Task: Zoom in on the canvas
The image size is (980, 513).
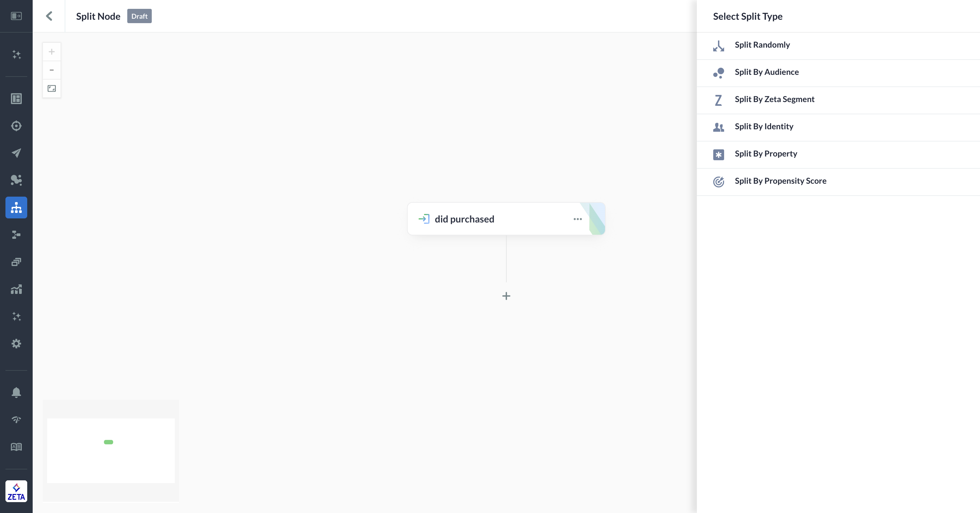Action: click(52, 52)
